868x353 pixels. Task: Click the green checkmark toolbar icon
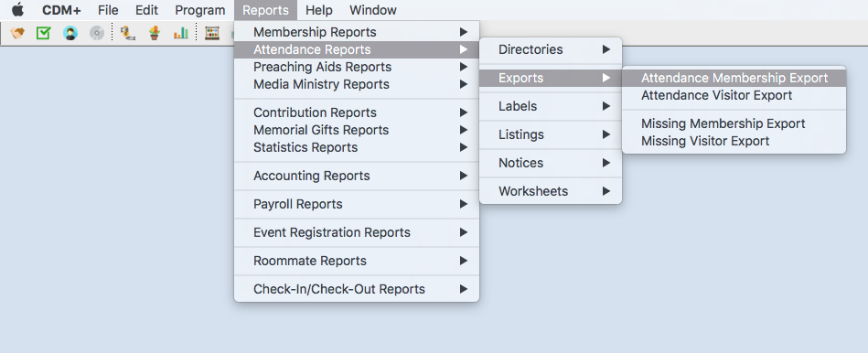pos(43,34)
